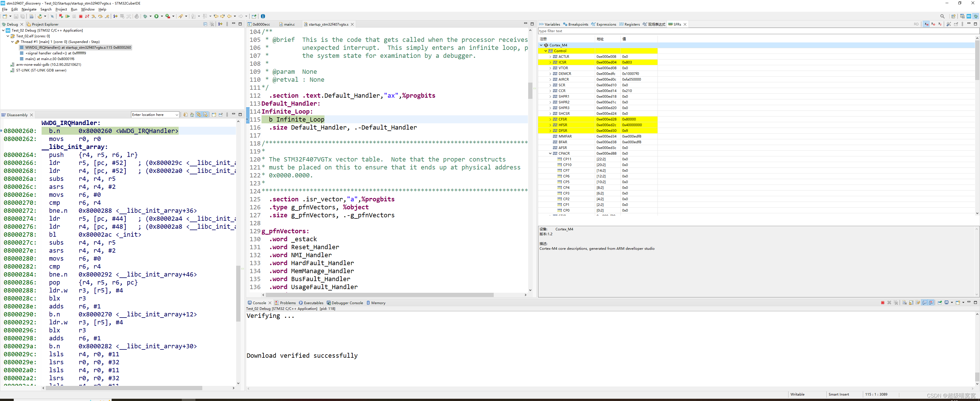Screen dimensions: 980x401
Task: Click Disassembly Refresh View icon
Action: [186, 114]
